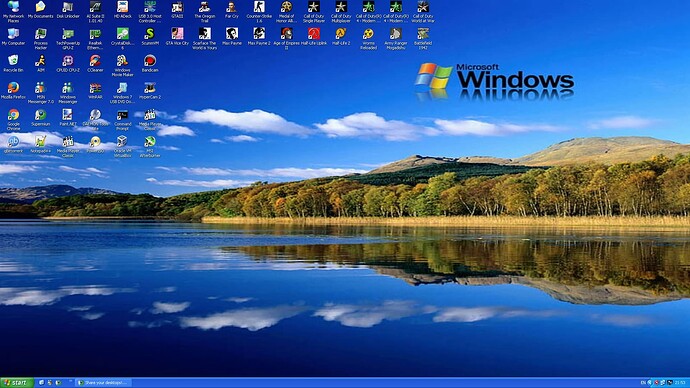Viewport: 690px width, 388px height.
Task: Open the My Documents folder icon
Action: coord(40,10)
